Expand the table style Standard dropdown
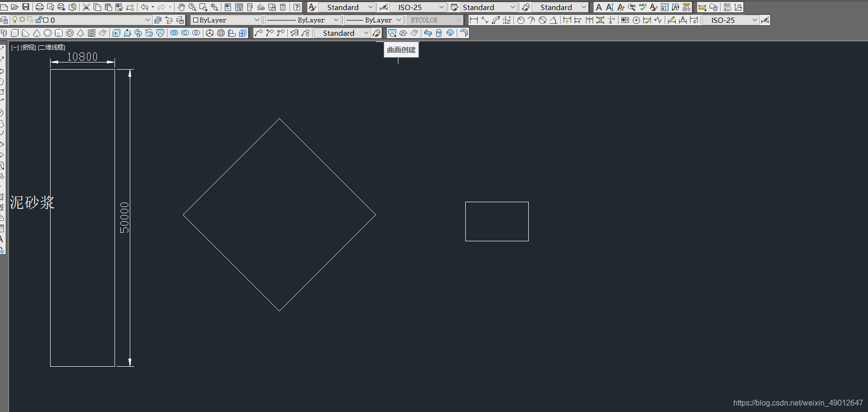This screenshot has height=412, width=868. (512, 7)
